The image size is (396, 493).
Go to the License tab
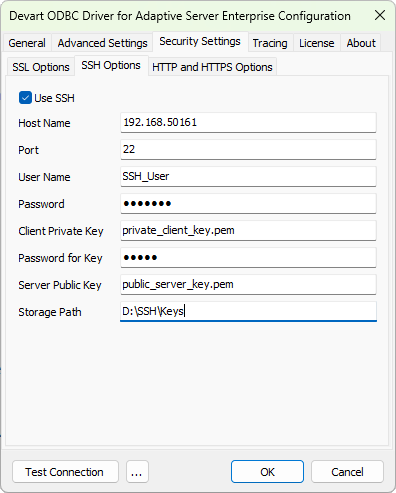pos(317,43)
